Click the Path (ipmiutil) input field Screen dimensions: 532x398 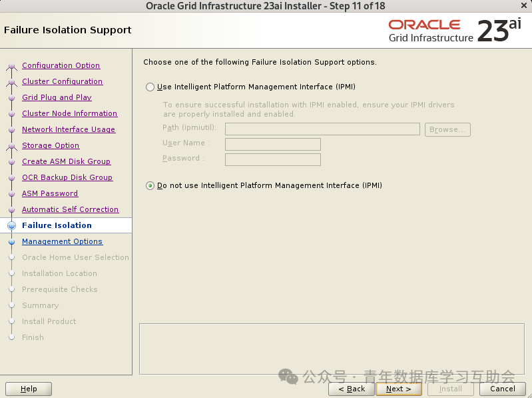coord(322,129)
